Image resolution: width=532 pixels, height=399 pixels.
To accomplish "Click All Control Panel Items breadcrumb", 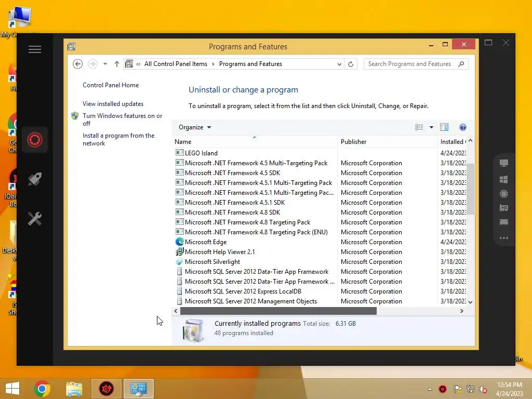I will point(176,64).
